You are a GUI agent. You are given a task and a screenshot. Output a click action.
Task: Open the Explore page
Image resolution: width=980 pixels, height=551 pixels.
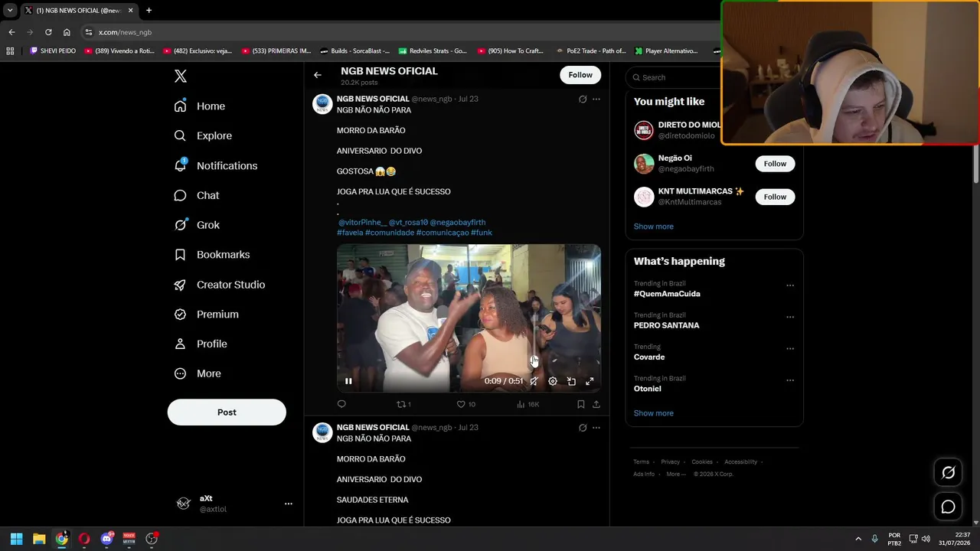click(203, 135)
